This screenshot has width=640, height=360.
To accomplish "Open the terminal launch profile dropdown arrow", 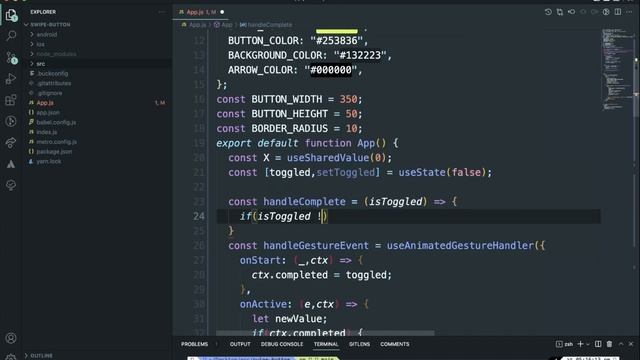I will [x=588, y=344].
